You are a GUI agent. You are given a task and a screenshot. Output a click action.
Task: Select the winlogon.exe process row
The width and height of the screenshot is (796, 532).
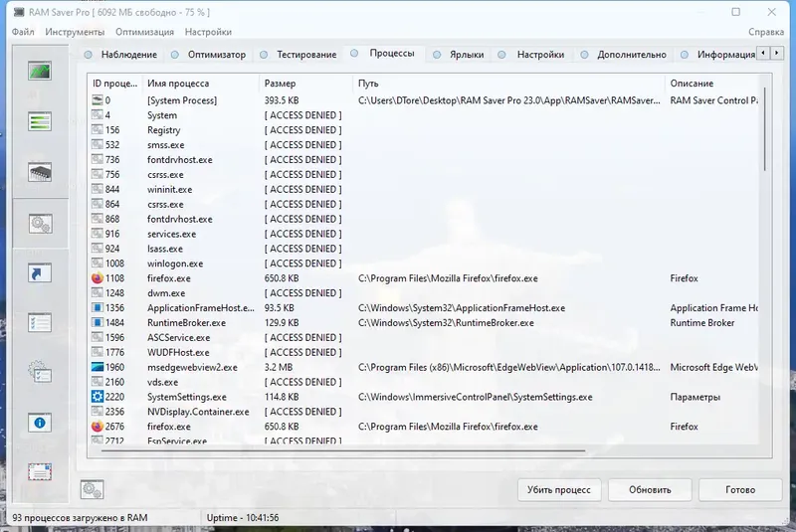click(x=425, y=264)
